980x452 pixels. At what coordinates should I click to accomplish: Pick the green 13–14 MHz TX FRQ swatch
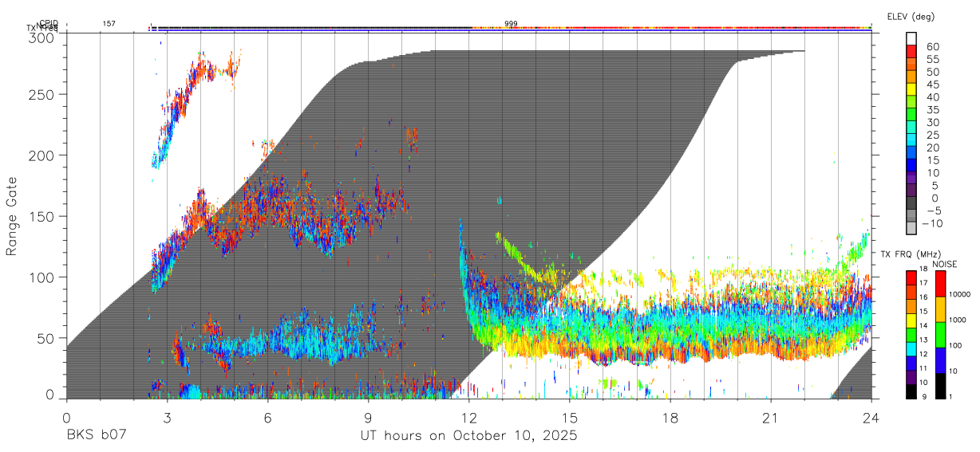[x=911, y=335]
